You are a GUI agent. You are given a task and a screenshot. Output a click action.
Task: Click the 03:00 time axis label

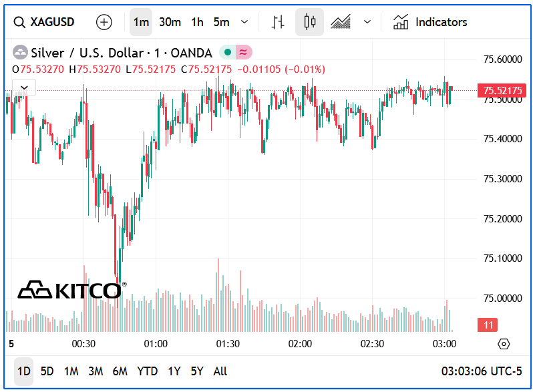point(444,344)
